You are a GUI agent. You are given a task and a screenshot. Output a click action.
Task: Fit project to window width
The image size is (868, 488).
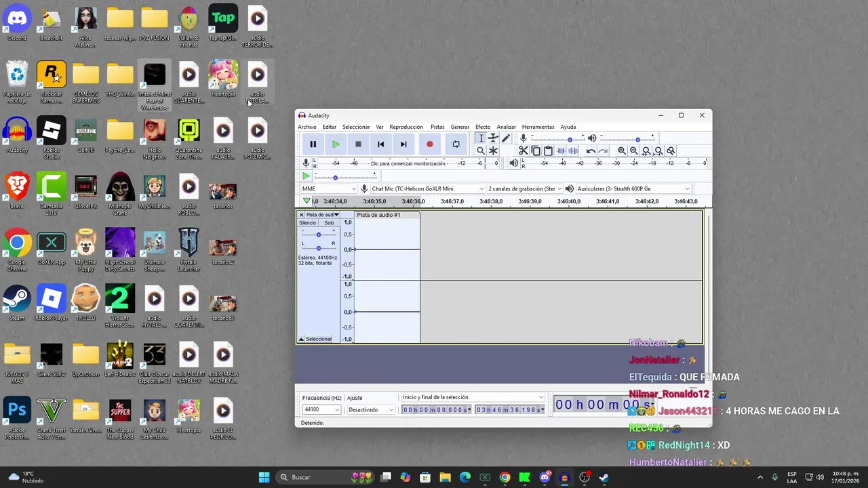[x=658, y=150]
